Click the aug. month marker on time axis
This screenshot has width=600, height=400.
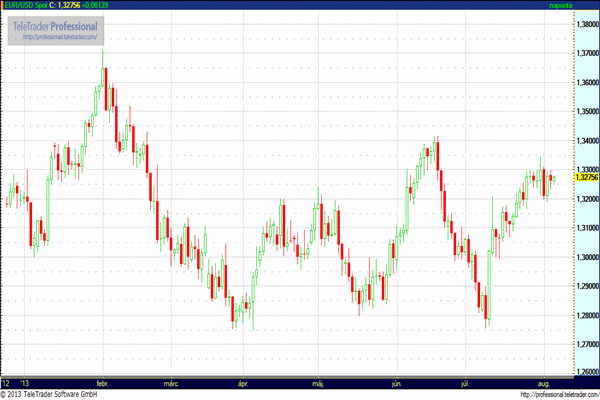point(544,384)
